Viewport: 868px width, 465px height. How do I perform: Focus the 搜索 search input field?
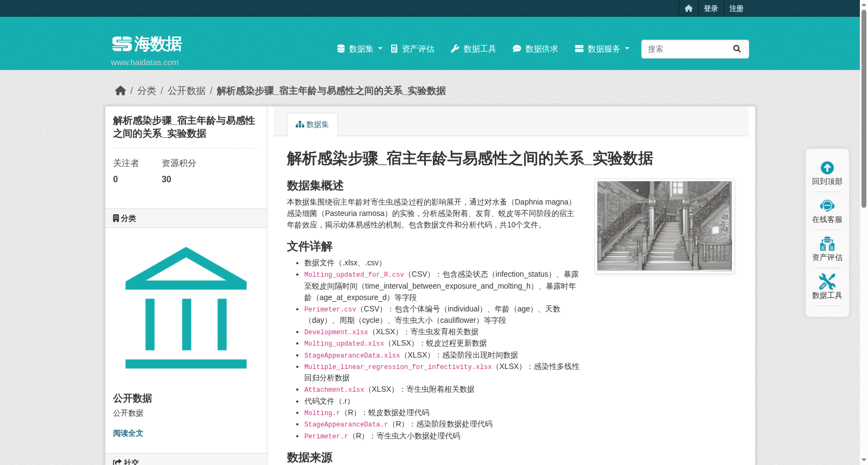point(684,49)
